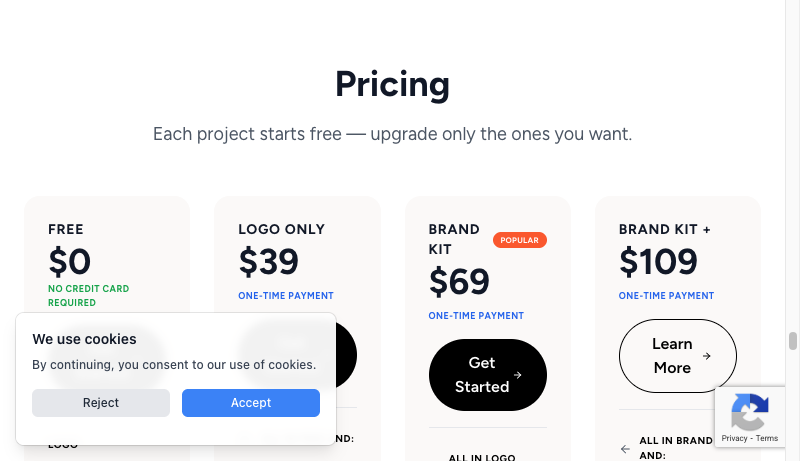Viewport: 800px width, 461px height.
Task: Click the $39 Logo Only price
Action: (269, 262)
